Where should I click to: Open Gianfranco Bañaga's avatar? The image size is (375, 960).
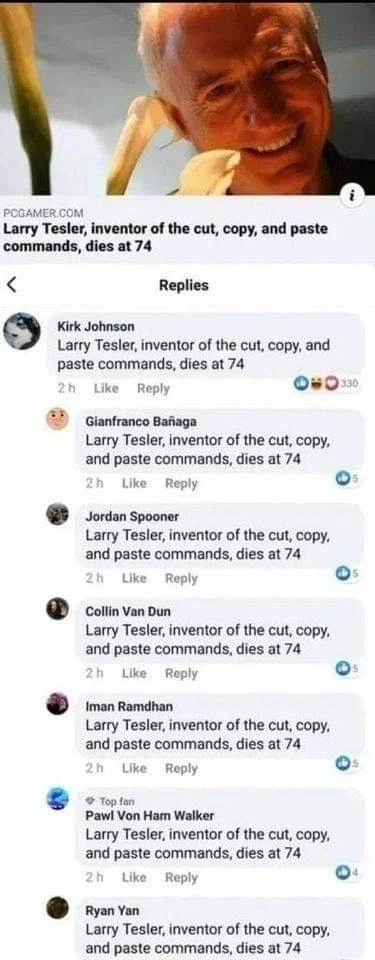(x=57, y=419)
